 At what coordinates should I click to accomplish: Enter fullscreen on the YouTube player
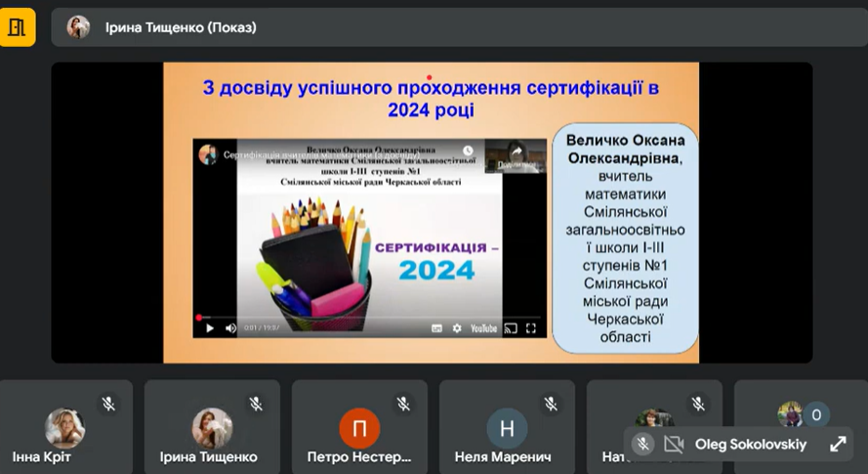click(531, 328)
